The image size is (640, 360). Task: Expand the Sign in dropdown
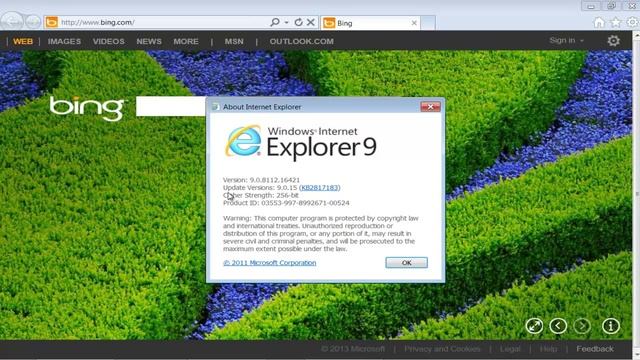(x=566, y=40)
